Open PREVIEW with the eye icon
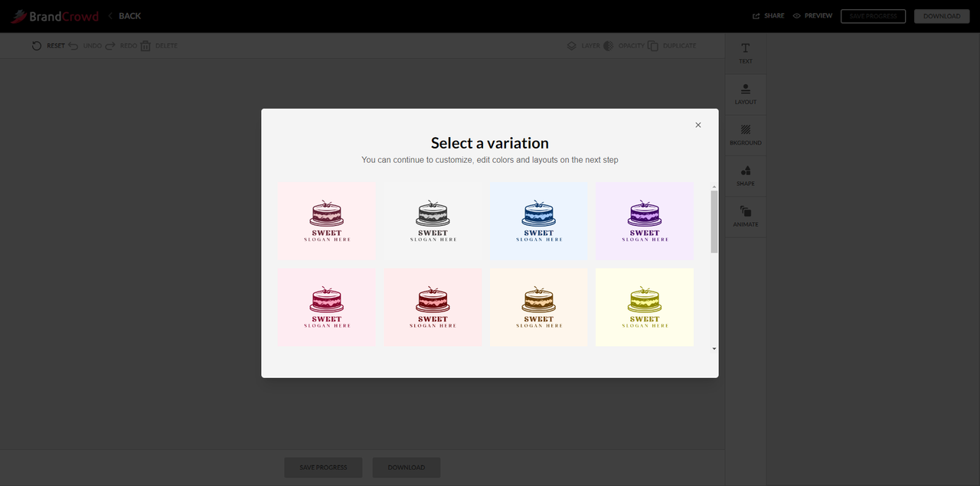The image size is (980, 486). pyautogui.click(x=812, y=16)
